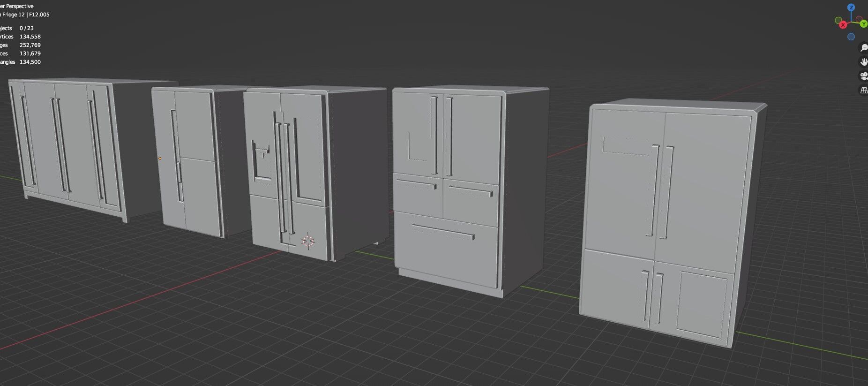The height and width of the screenshot is (386, 868).
Task: Click the objects count '0 / 23'
Action: point(27,28)
